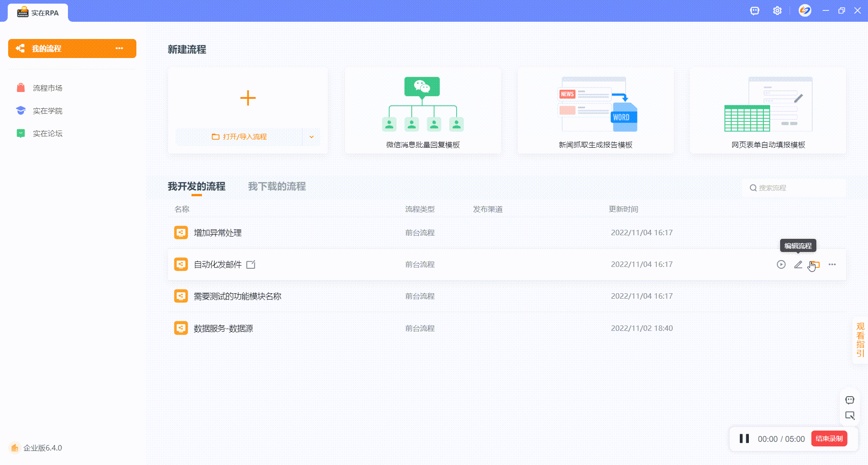Screen dimensions: 868x465
Task: Open the settings gear in the title bar
Action: (x=777, y=10)
